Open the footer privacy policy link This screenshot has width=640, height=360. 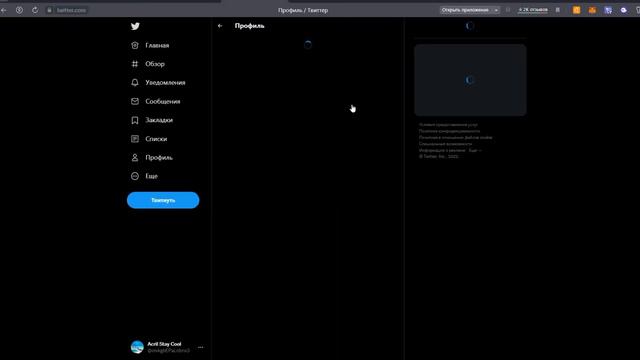pyautogui.click(x=449, y=131)
